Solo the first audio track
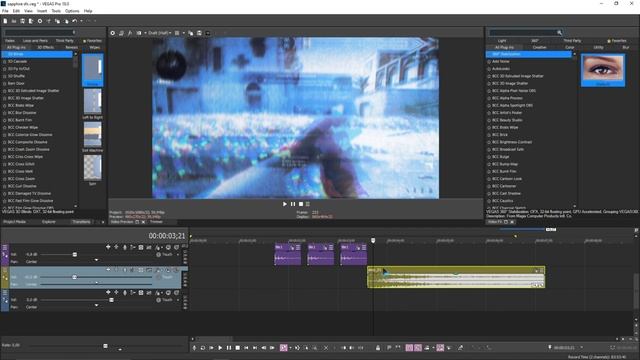This screenshot has height=360, width=640. click(x=176, y=247)
